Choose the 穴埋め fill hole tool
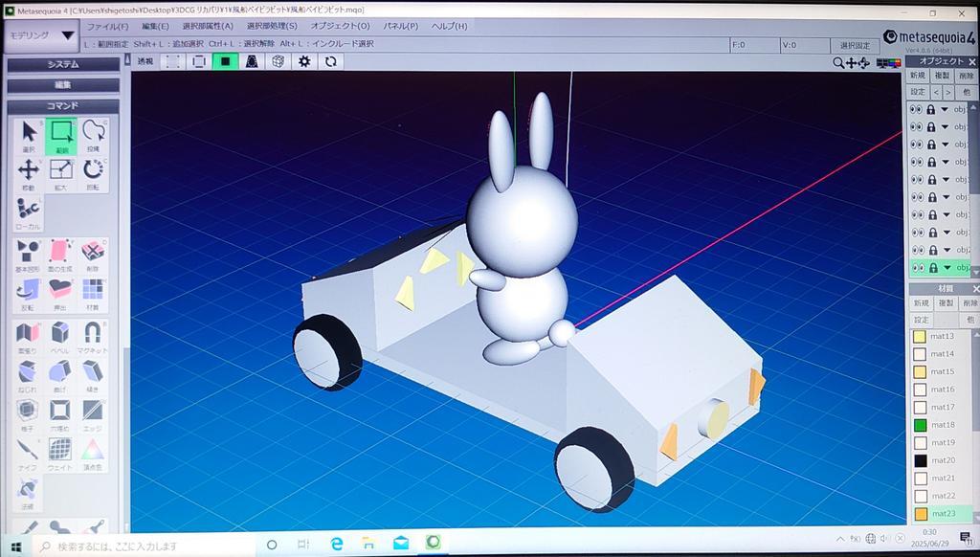The image size is (980, 557). point(60,415)
